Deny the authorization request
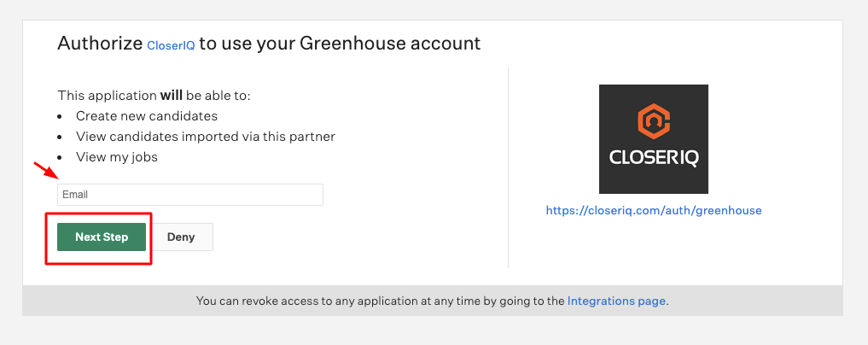The width and height of the screenshot is (868, 345). click(x=181, y=237)
